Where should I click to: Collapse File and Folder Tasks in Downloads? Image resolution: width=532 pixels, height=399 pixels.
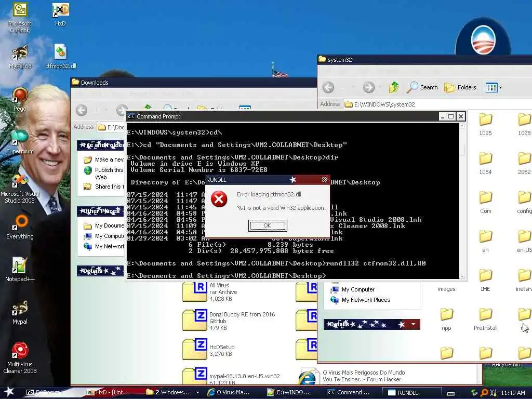(100, 145)
